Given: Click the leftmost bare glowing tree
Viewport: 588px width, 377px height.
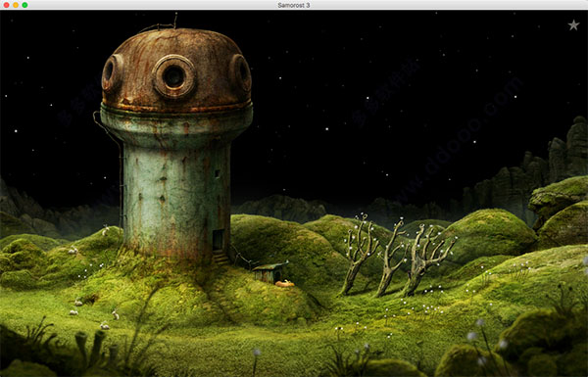Looking at the screenshot, I should click(359, 255).
